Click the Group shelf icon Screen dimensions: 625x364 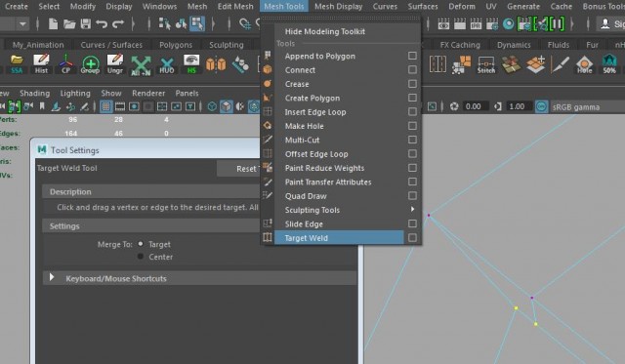(x=90, y=65)
